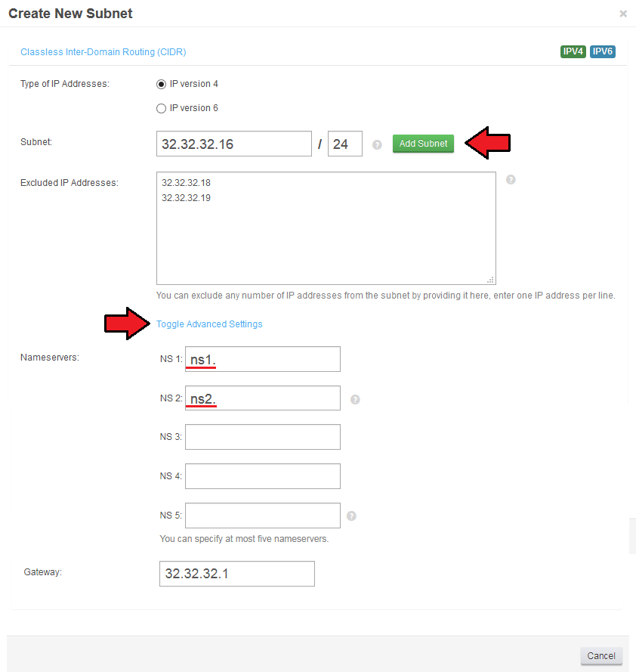This screenshot has width=636, height=672.
Task: Click excluded address 32.32.32.18 line
Action: 186,183
